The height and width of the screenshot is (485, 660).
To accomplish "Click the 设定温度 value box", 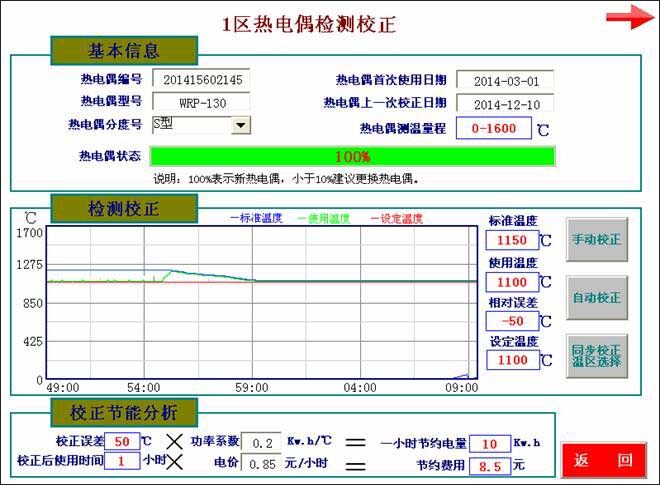I will coord(512,360).
